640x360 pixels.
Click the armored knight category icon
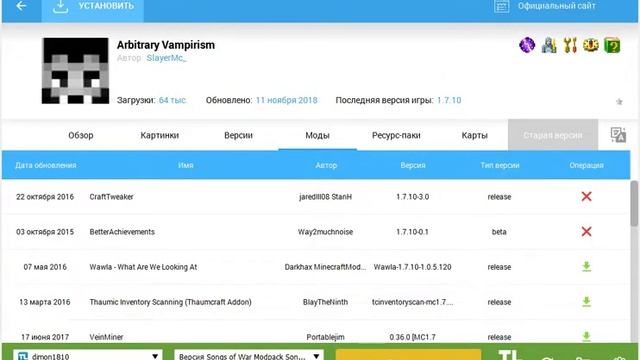tap(549, 45)
